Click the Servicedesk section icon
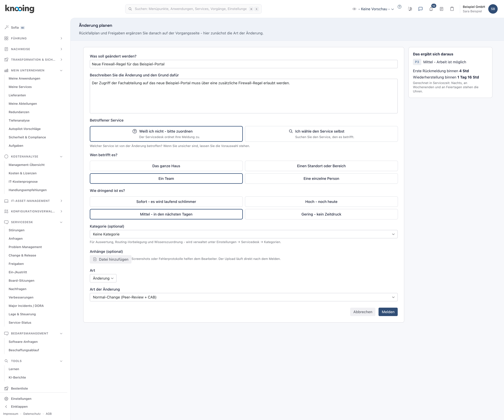The width and height of the screenshot is (504, 420). pyautogui.click(x=6, y=222)
